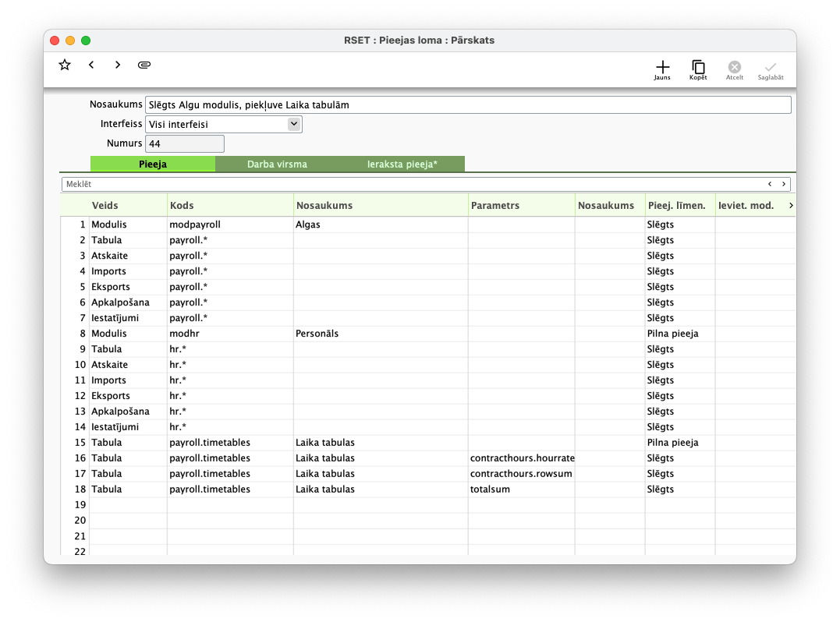Image resolution: width=840 pixels, height=622 pixels.
Task: Cancel changes with Atcelt icon
Action: pos(735,69)
